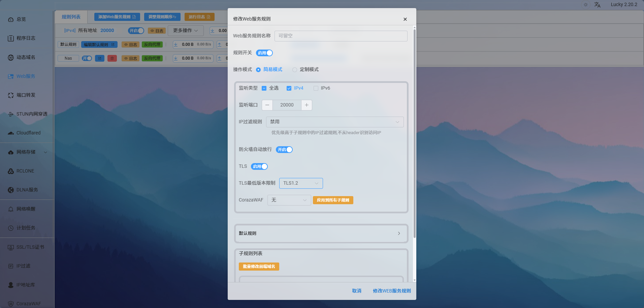Click the minus button for listening port
The width and height of the screenshot is (644, 308).
[x=267, y=105]
